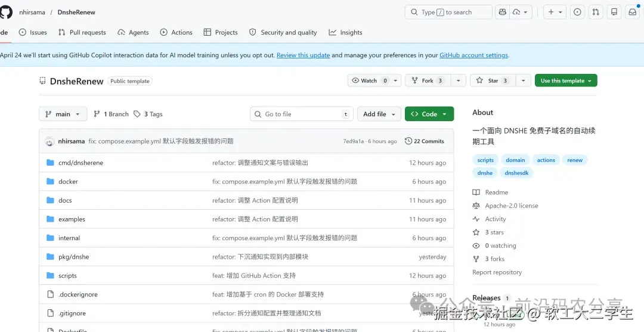
Task: Click the repository template icon beside DnsheRenew
Action: (x=42, y=80)
